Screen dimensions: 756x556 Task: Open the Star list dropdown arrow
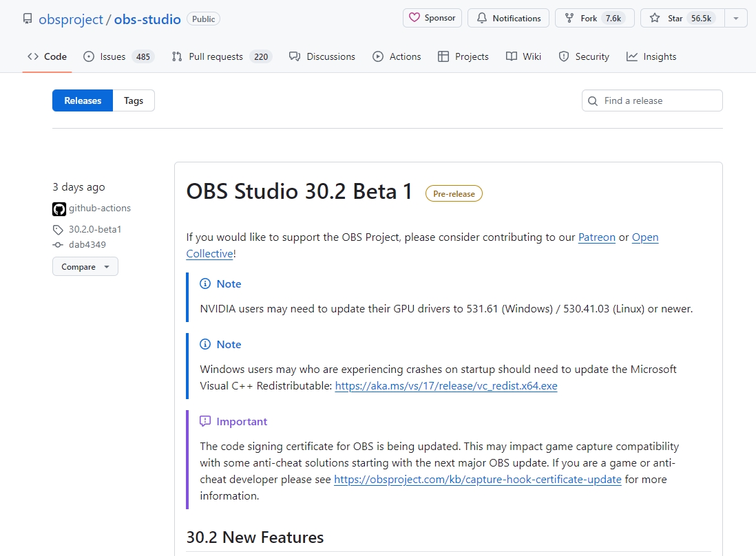[736, 19]
